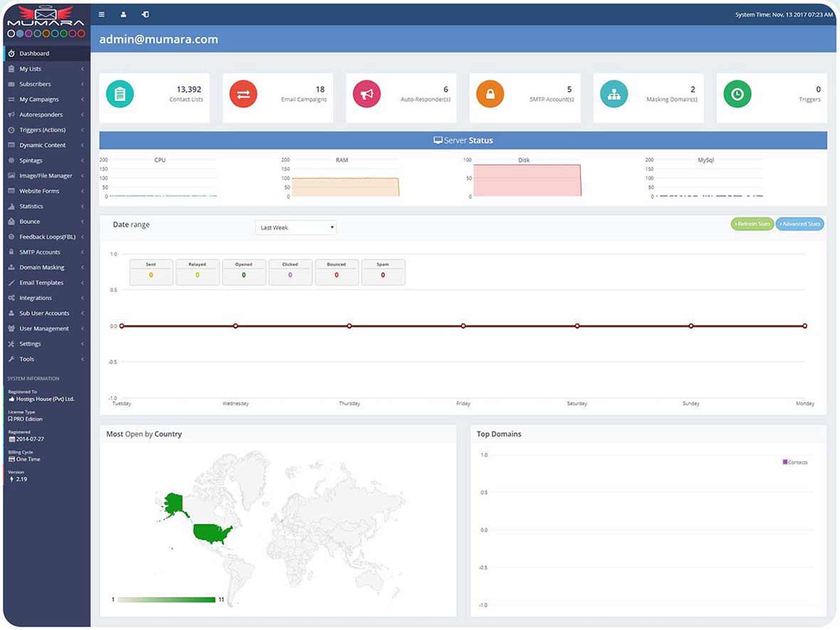Image resolution: width=840 pixels, height=630 pixels.
Task: Open the user profile icon in the header
Action: [x=124, y=14]
